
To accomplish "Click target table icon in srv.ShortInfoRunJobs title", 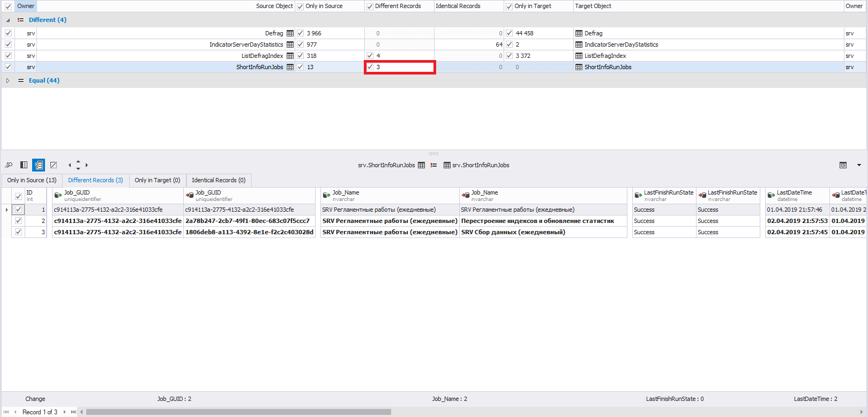I will [447, 165].
